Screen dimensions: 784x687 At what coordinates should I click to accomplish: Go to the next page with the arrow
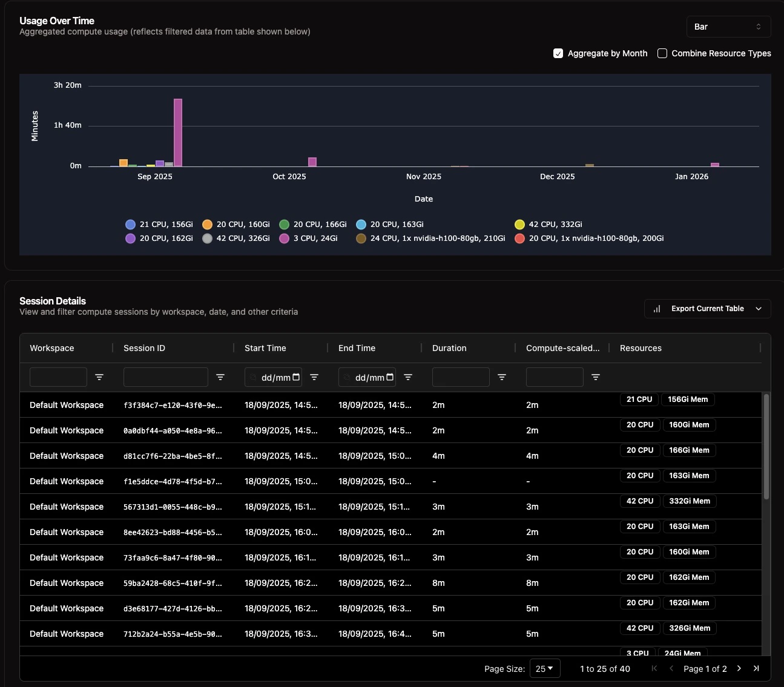739,668
